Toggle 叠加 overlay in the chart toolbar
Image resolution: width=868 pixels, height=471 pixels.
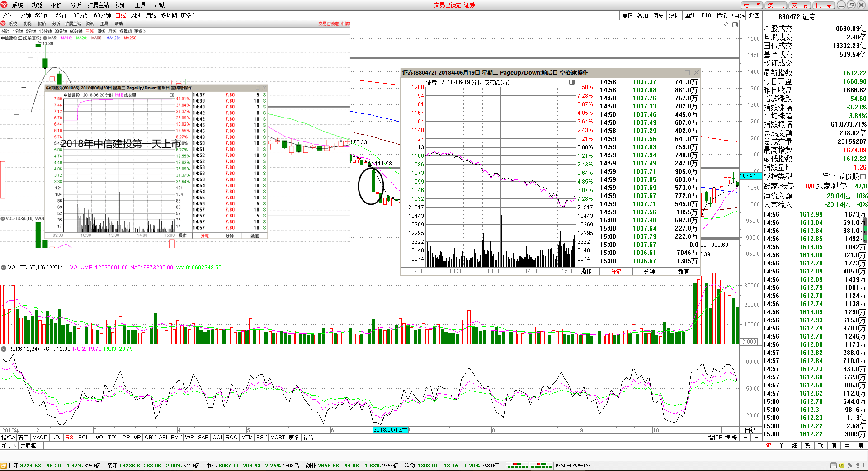click(642, 15)
